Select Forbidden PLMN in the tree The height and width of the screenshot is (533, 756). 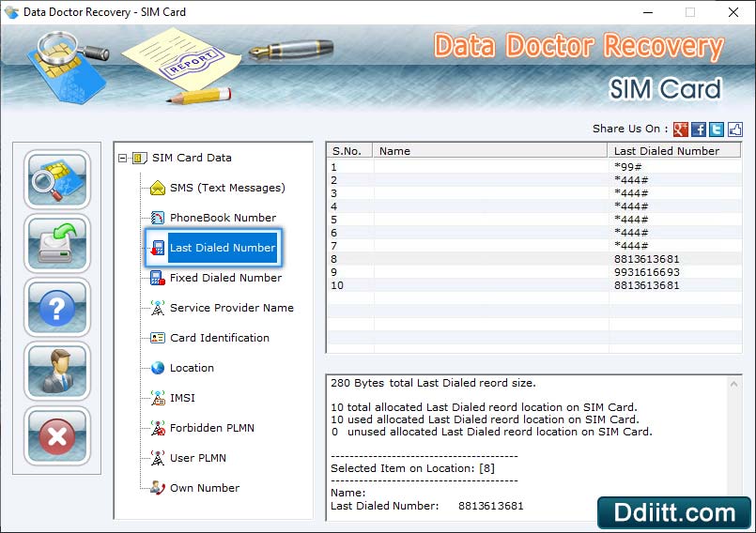point(211,428)
